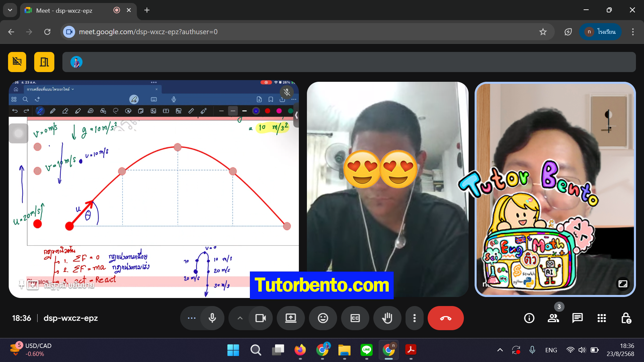Click the redo arrow in notes toolbar
The image size is (644, 362).
pyautogui.click(x=26, y=111)
